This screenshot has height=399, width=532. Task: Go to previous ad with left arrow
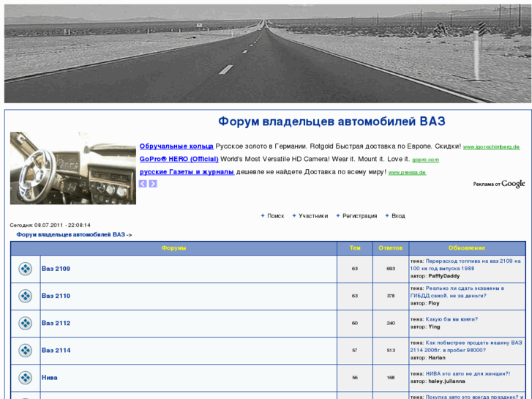(143, 184)
